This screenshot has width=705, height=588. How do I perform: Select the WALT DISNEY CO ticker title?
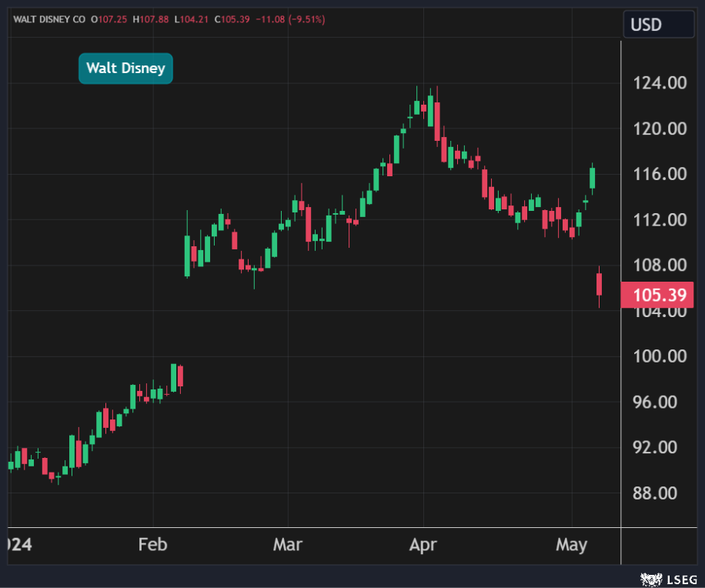[x=48, y=19]
